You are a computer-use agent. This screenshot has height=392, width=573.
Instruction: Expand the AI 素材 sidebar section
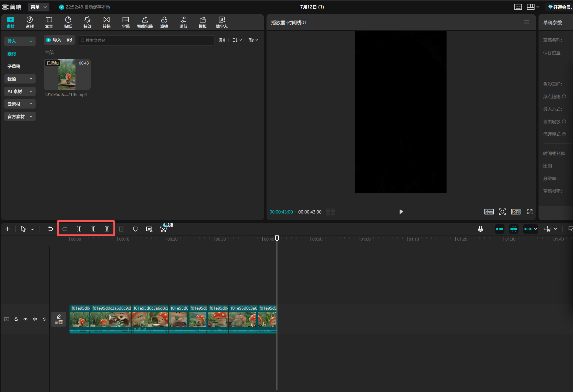pyautogui.click(x=20, y=91)
